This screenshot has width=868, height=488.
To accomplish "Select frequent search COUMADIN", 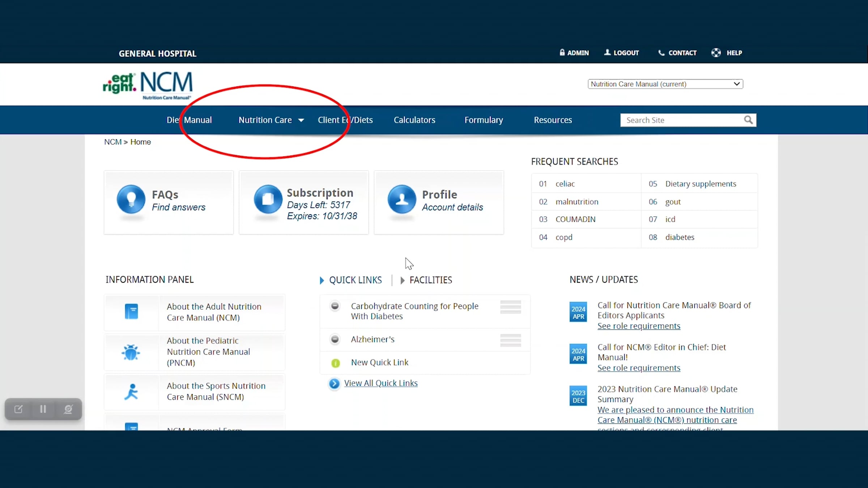I will click(575, 219).
